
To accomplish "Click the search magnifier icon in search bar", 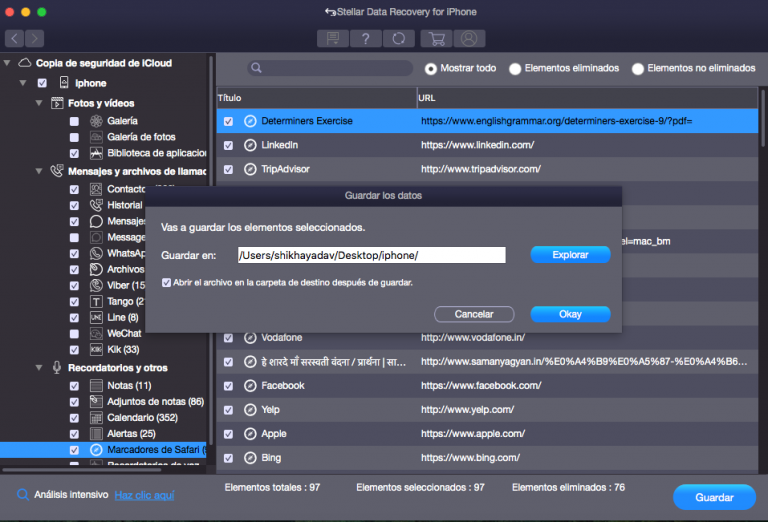I will 256,68.
